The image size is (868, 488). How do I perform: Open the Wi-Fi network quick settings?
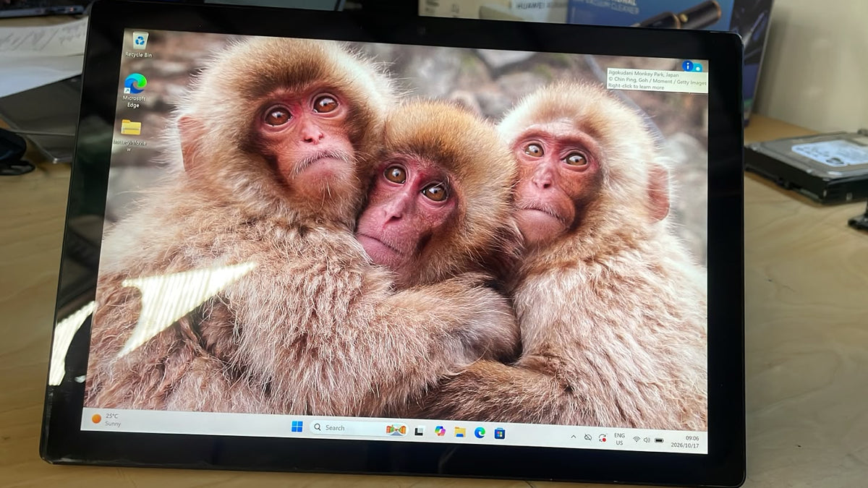(x=637, y=440)
